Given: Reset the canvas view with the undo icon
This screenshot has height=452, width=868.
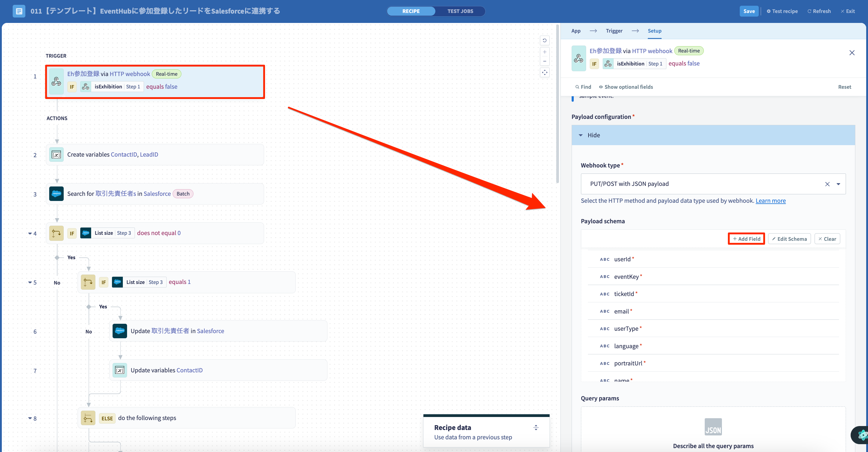Looking at the screenshot, I should coord(544,40).
